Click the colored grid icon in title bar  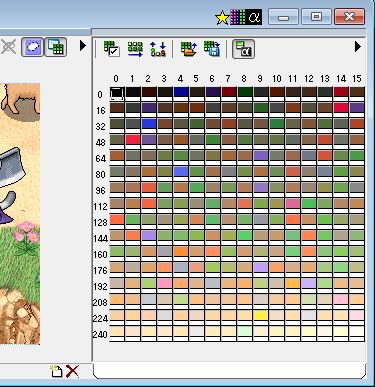coord(238,17)
